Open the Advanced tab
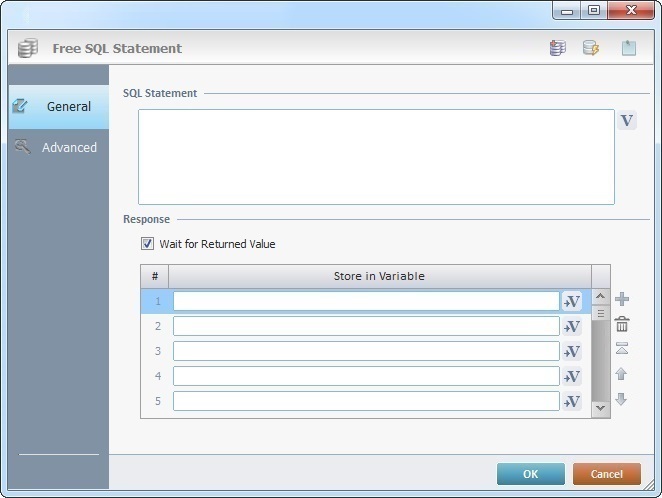 [59, 147]
